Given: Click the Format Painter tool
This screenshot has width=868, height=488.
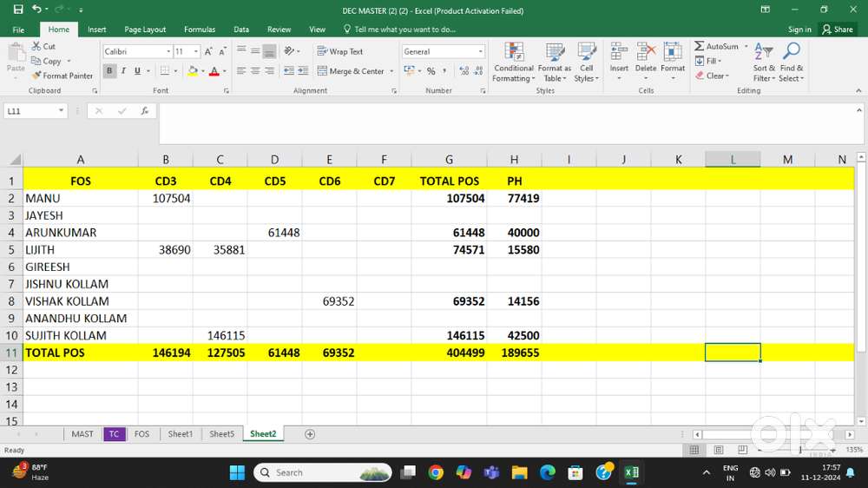Looking at the screenshot, I should [62, 76].
